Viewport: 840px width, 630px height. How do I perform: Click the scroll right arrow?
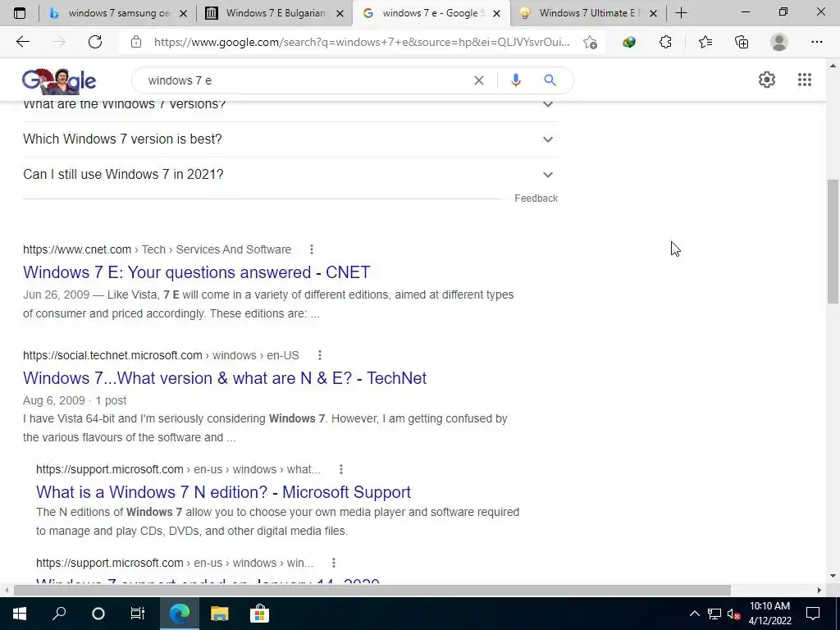pyautogui.click(x=819, y=590)
